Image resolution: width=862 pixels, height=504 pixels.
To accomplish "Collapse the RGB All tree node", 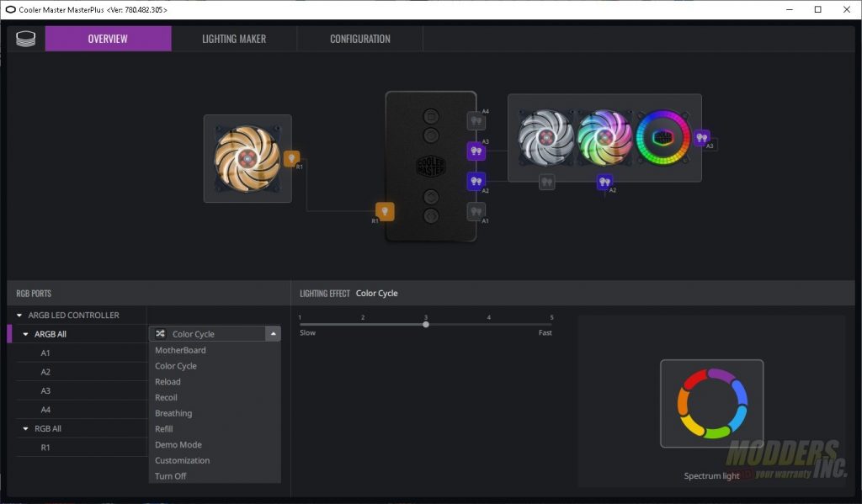I will click(25, 429).
